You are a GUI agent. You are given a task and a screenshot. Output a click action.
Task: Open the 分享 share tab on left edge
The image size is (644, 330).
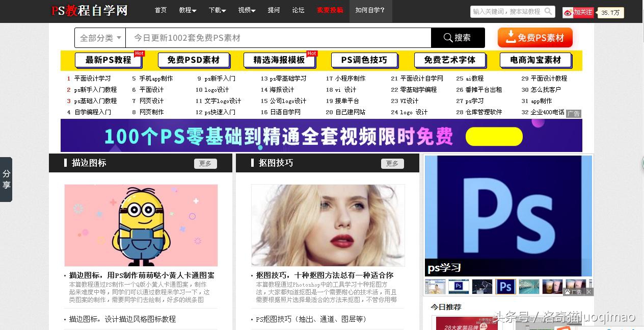(6, 180)
